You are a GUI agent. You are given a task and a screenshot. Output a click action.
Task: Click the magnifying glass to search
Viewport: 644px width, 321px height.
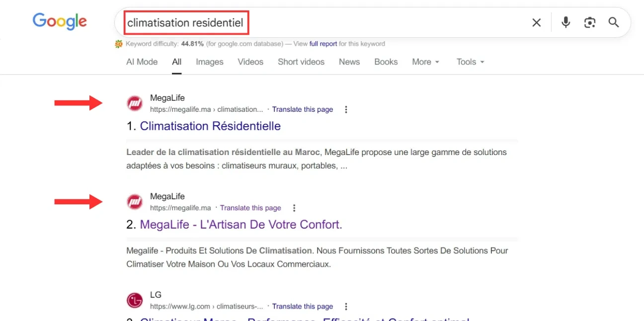pyautogui.click(x=614, y=22)
